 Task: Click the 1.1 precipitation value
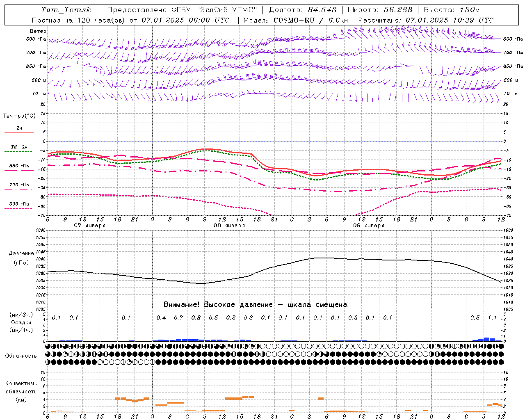pos(492,318)
